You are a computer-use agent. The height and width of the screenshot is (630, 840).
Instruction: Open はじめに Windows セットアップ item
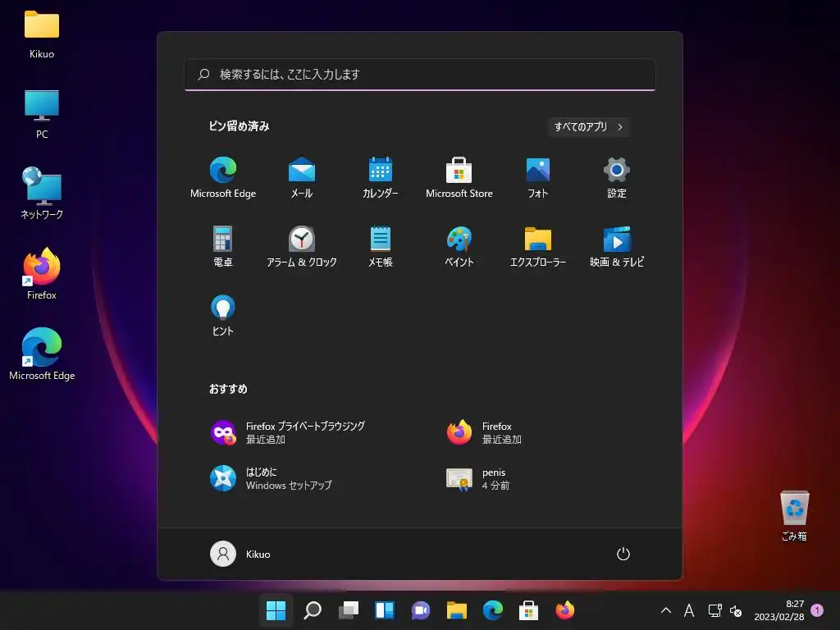[x=271, y=478]
